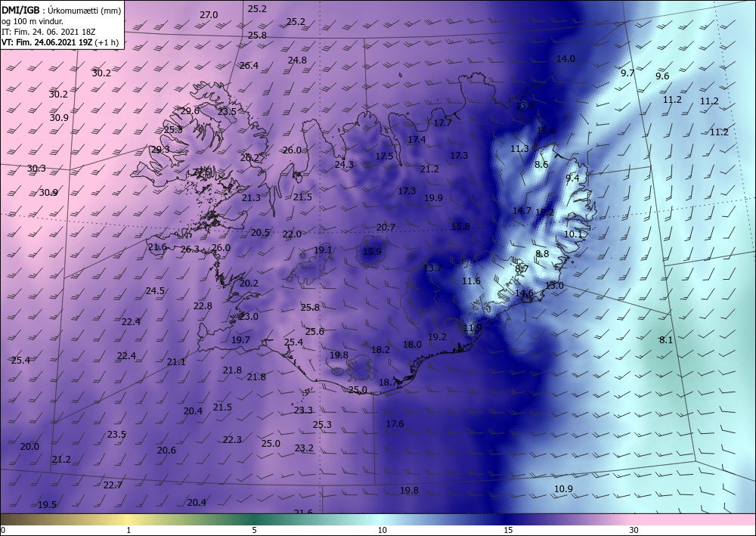Image resolution: width=756 pixels, height=536 pixels.
Task: Click the 24.3 map value
Action: [344, 164]
